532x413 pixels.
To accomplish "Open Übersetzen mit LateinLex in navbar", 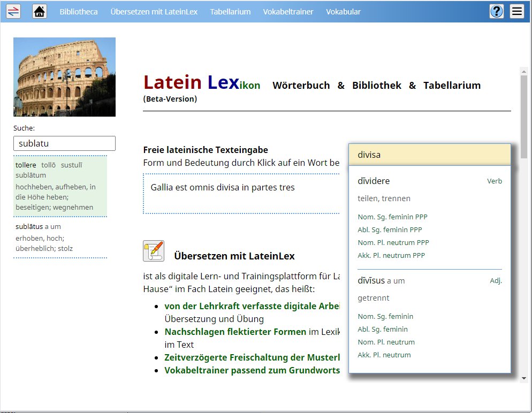I will (154, 12).
